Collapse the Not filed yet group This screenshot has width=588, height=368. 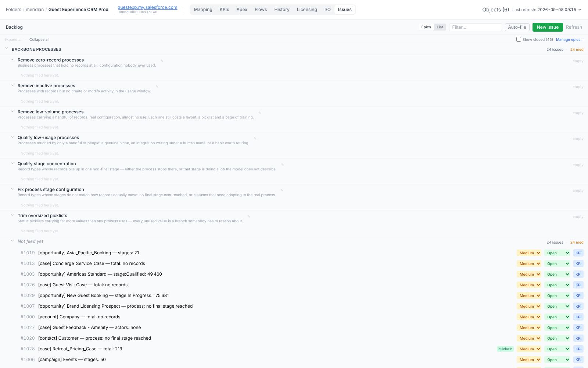click(x=12, y=241)
